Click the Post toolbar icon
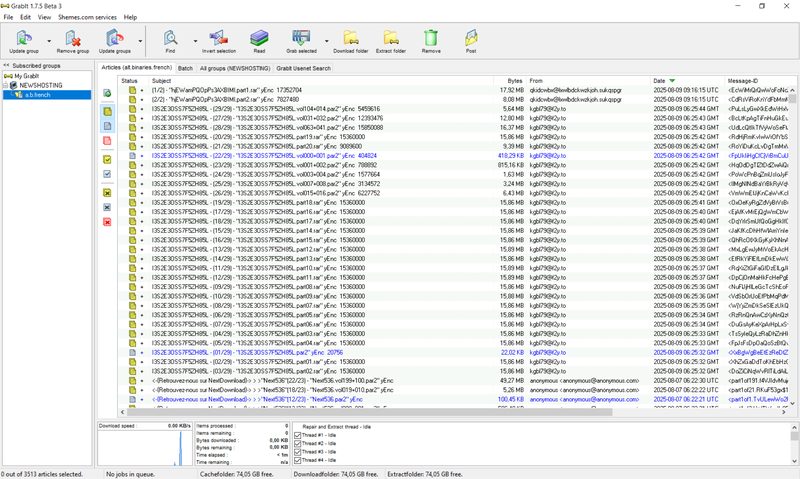This screenshot has width=800, height=479. (x=470, y=38)
